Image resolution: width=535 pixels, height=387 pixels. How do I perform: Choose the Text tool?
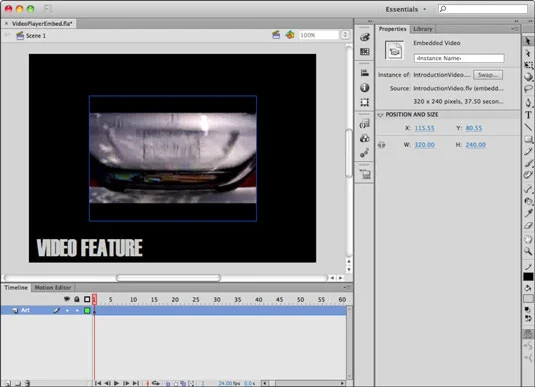click(528, 115)
